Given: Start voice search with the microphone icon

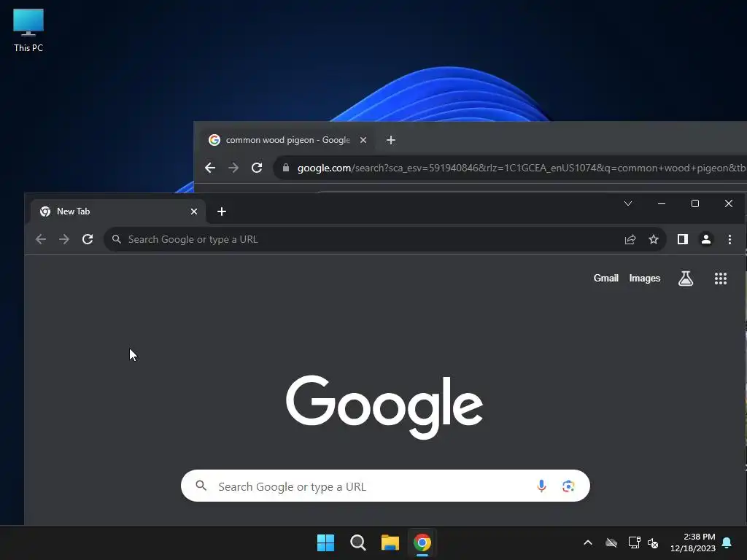Looking at the screenshot, I should [x=541, y=486].
